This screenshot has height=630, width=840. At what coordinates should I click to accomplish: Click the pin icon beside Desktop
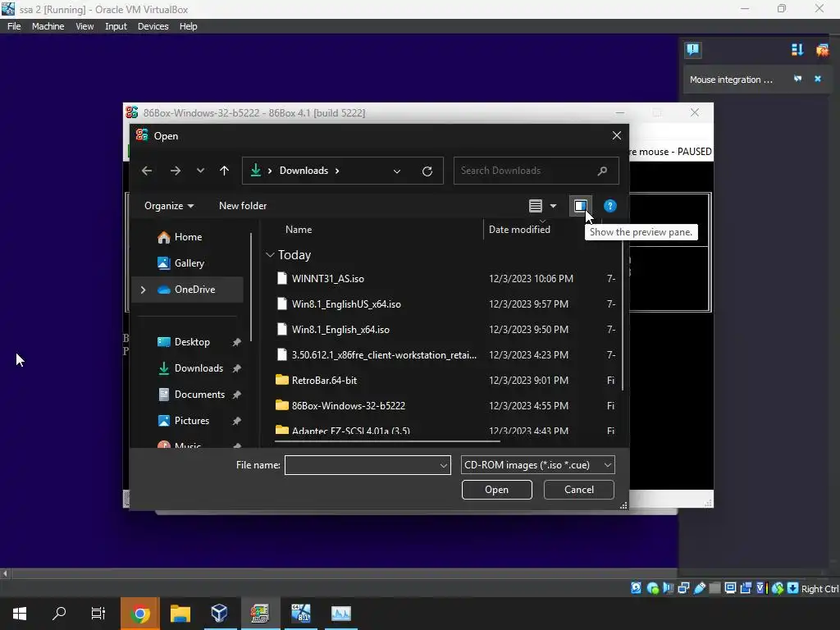(236, 342)
